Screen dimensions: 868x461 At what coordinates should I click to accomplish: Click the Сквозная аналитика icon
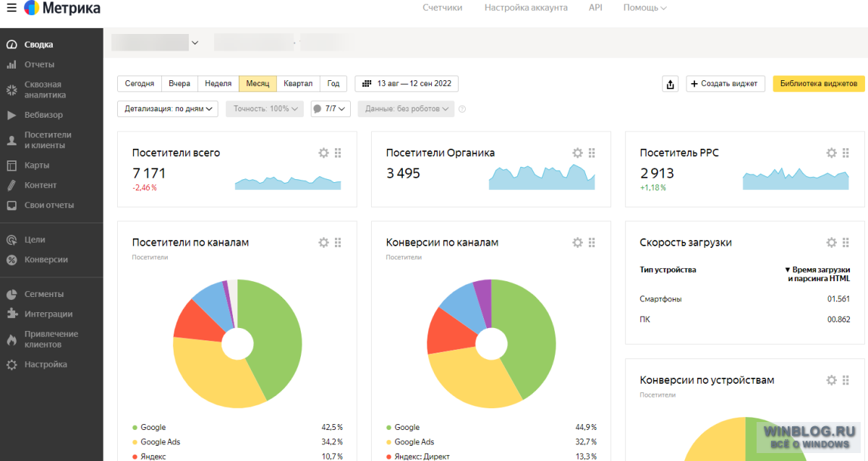tap(12, 90)
